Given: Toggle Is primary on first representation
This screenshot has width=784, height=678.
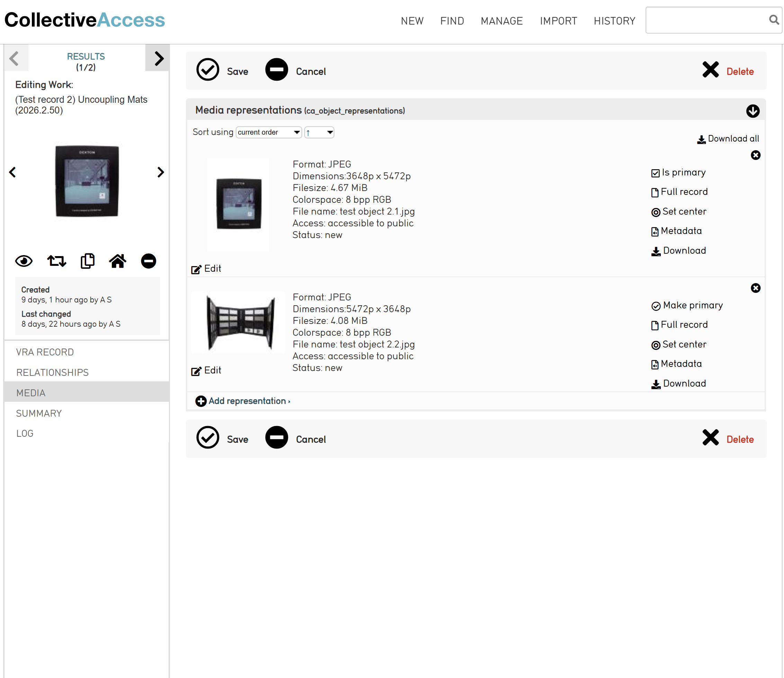Looking at the screenshot, I should (678, 173).
